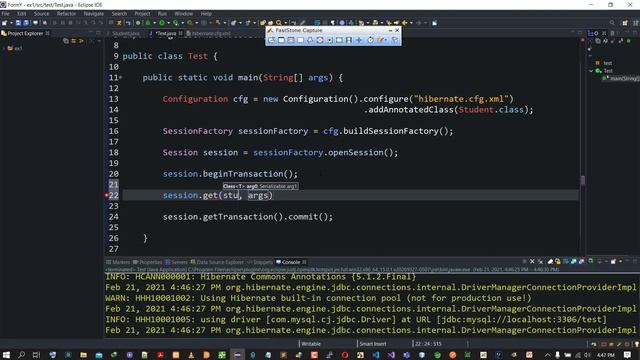Image resolution: width=640 pixels, height=360 pixels.
Task: Expand the ex1 project in Project Explorer
Action: (4, 48)
